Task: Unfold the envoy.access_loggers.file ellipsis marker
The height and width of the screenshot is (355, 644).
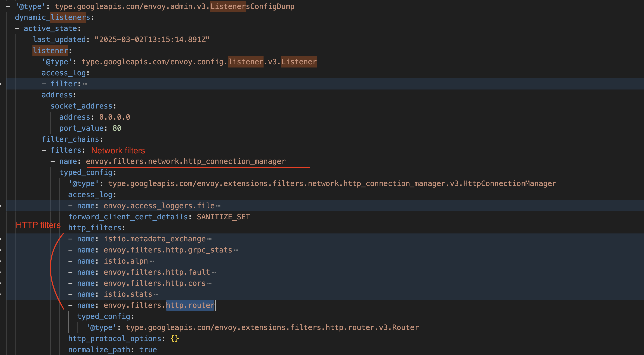Action: pyautogui.click(x=218, y=206)
